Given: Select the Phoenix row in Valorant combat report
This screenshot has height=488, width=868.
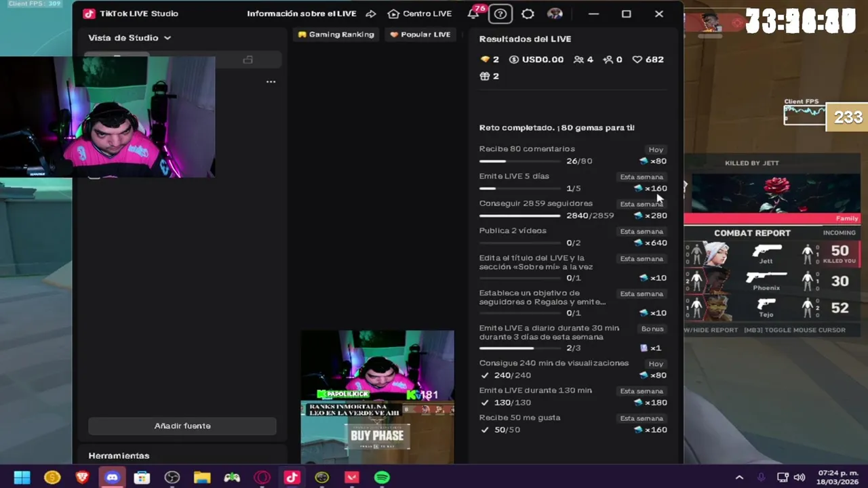Looking at the screenshot, I should pyautogui.click(x=772, y=281).
